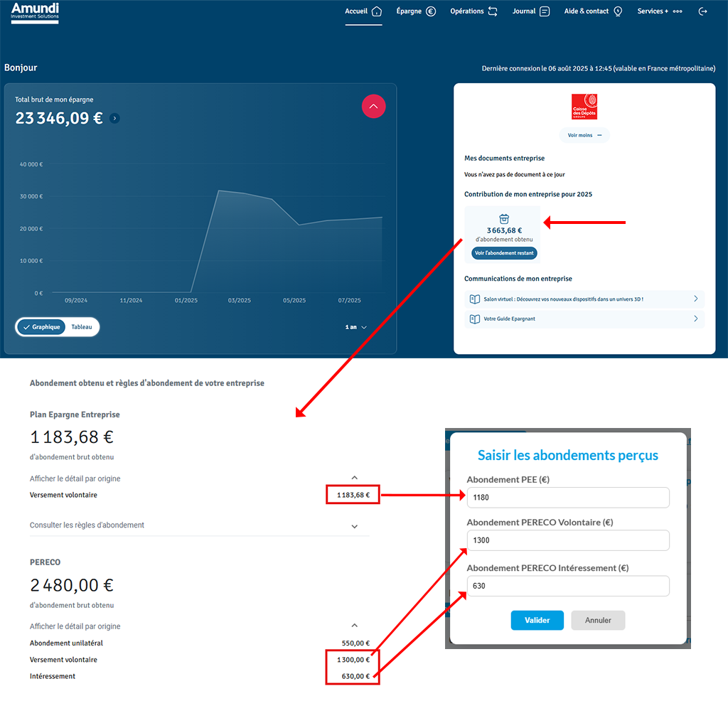This screenshot has height=728, width=728.
Task: Click the PERECO 2 480,00 € amount
Action: [72, 585]
